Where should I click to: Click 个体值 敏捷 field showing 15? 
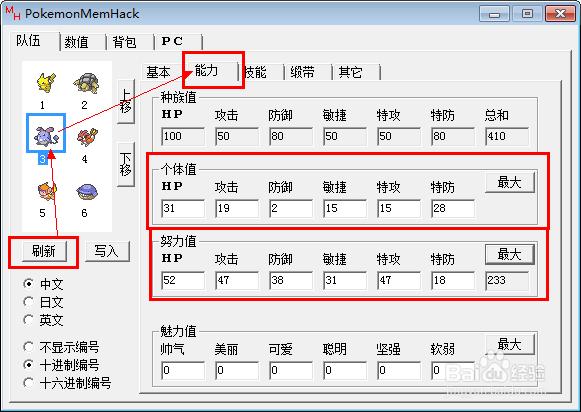[x=345, y=208]
